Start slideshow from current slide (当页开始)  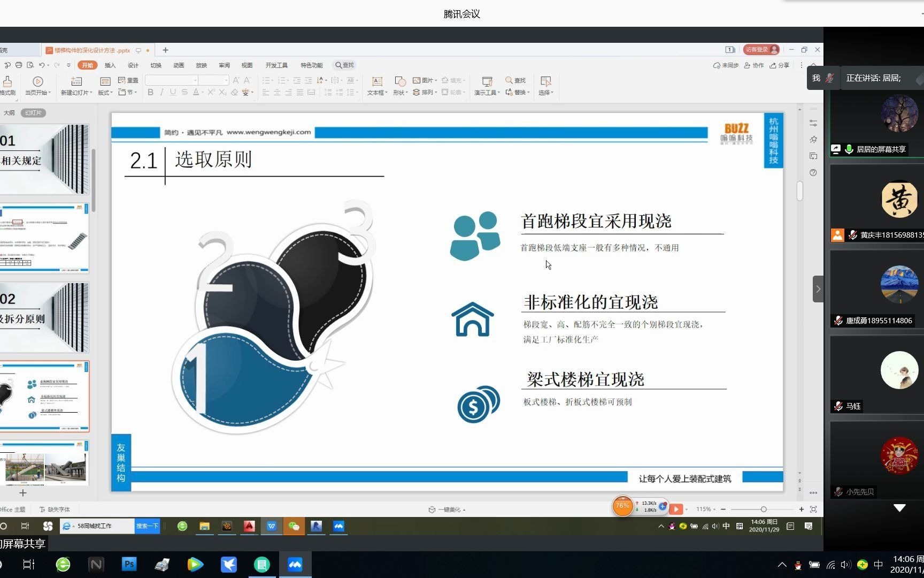coord(38,85)
